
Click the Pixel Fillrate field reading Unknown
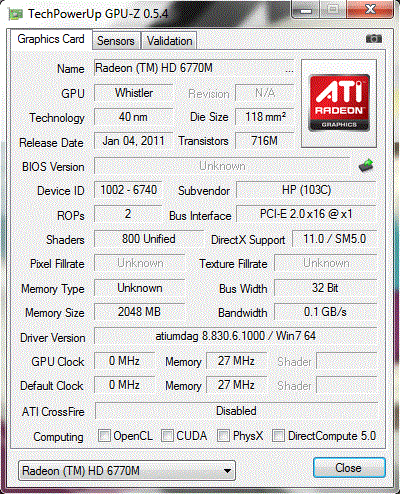point(140,263)
